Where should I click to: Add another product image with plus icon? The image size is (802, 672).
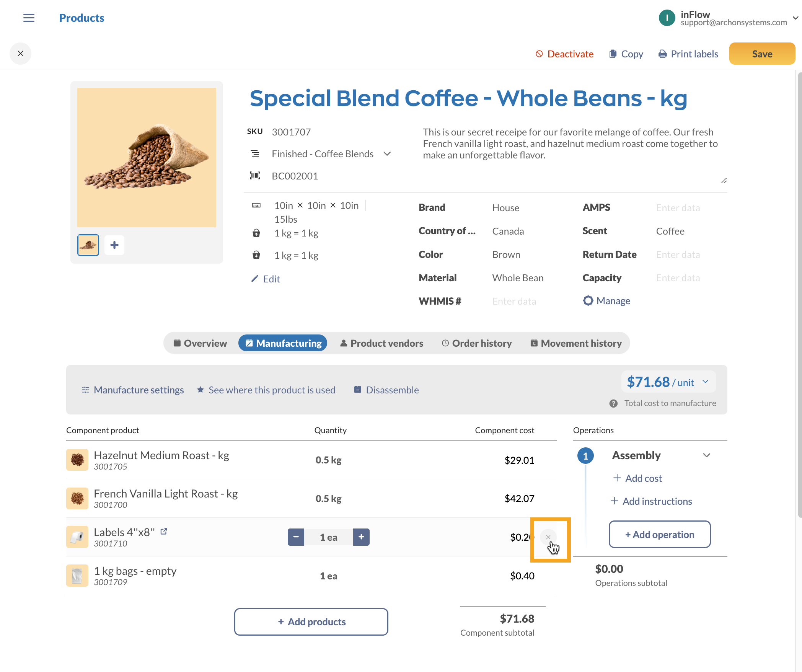[114, 245]
